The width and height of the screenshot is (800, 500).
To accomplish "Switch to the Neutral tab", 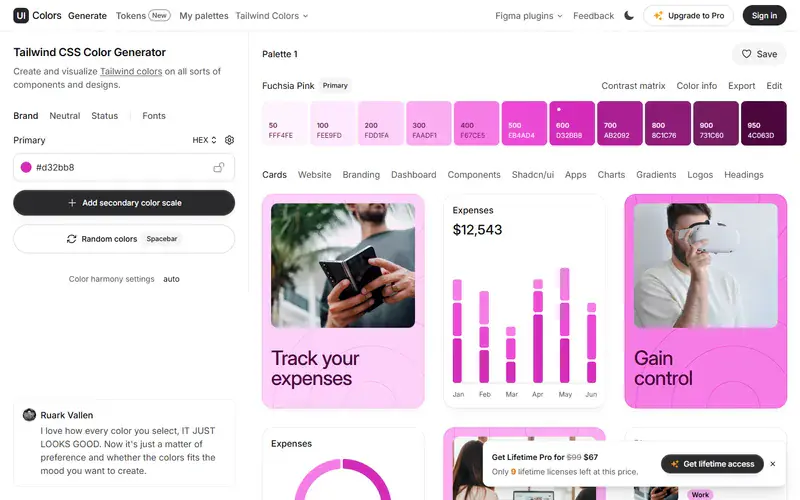I will (65, 116).
